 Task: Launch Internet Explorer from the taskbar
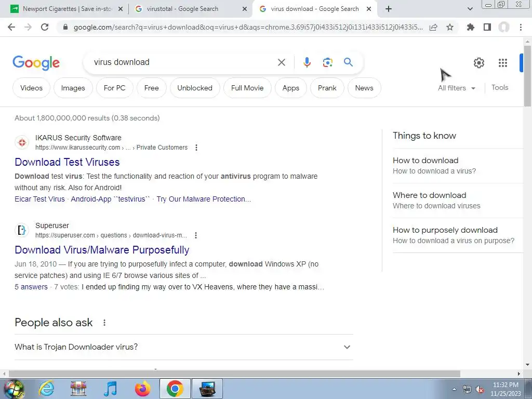tap(46, 389)
